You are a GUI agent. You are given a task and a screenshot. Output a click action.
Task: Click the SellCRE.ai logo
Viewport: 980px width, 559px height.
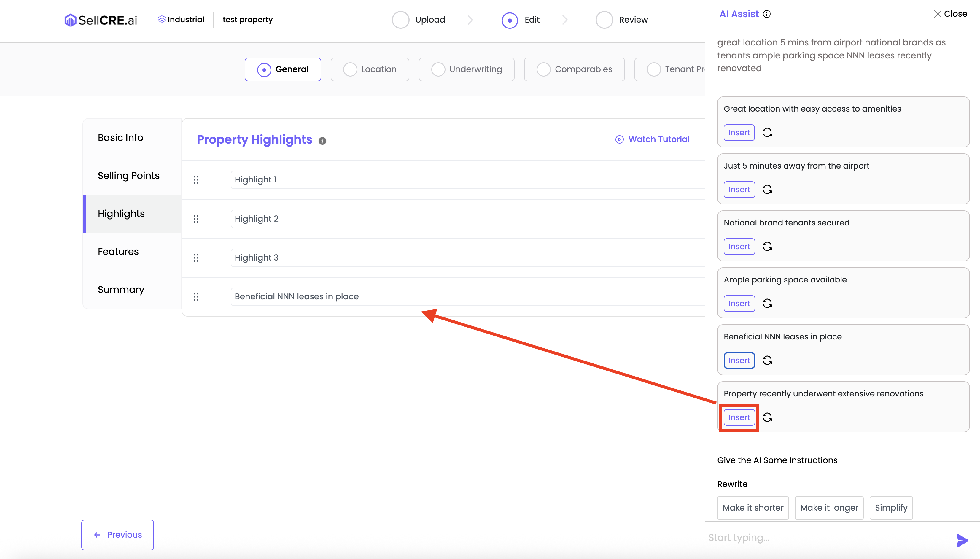point(101,20)
